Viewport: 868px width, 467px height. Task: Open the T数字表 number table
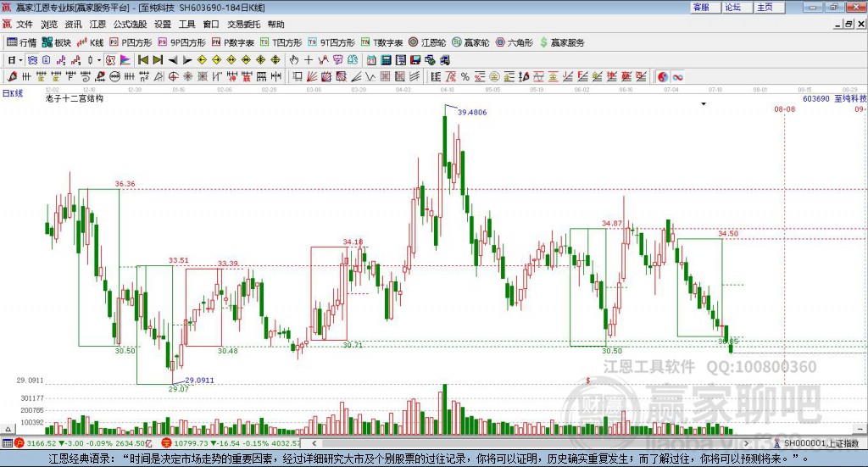[382, 42]
